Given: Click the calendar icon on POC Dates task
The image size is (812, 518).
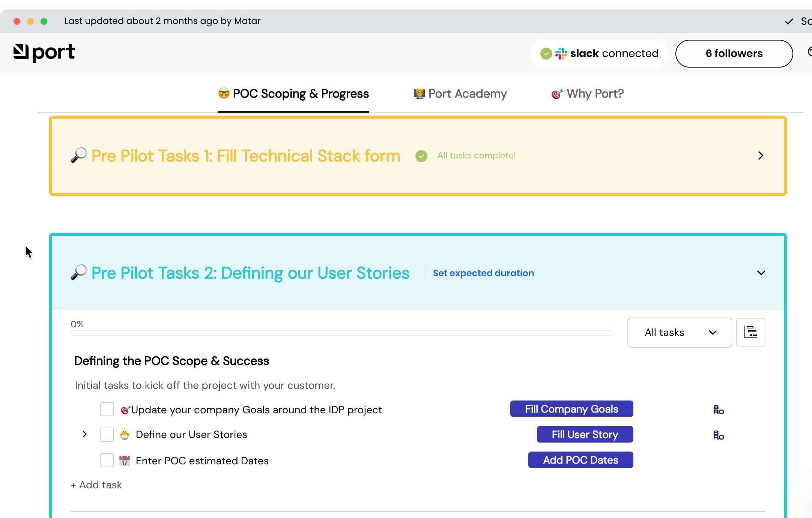Looking at the screenshot, I should tap(125, 461).
